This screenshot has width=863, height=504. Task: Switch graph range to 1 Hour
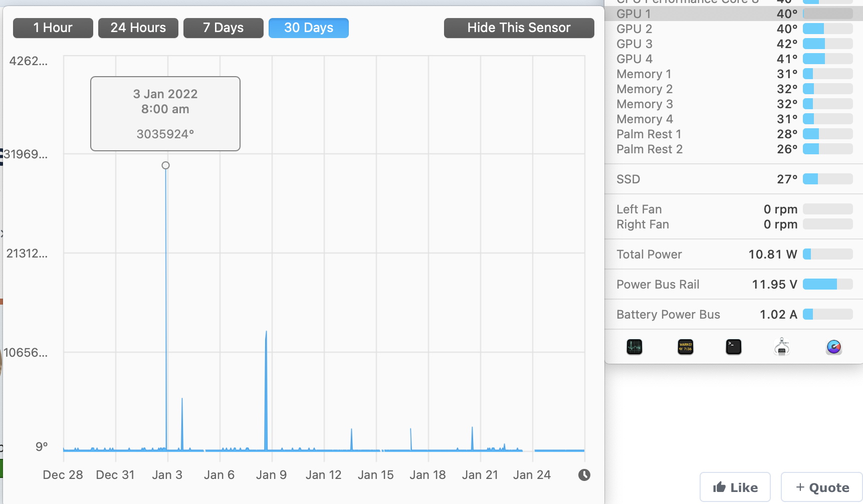coord(53,28)
